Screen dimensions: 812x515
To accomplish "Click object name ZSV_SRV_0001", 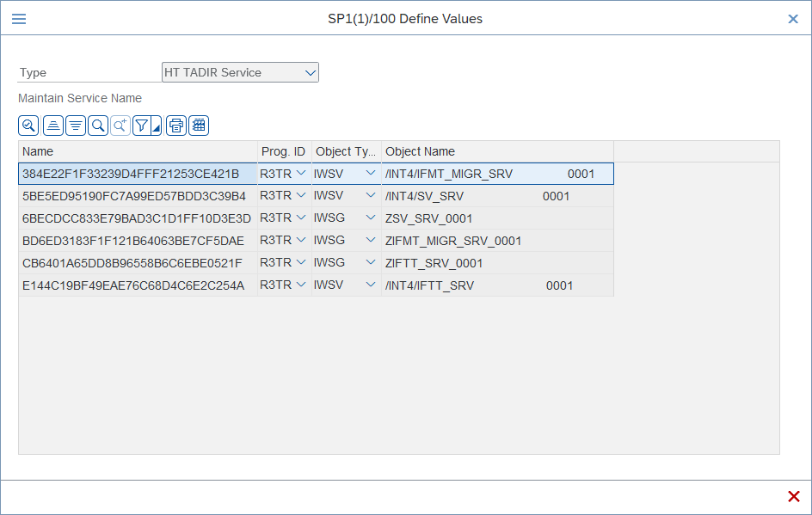I will (x=497, y=218).
